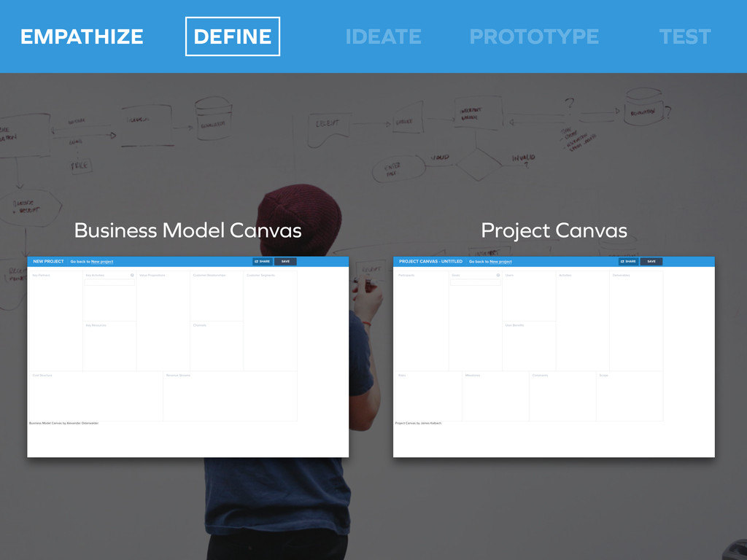Select the Define stage tab
Image resolution: width=747 pixels, height=560 pixels.
tap(232, 36)
